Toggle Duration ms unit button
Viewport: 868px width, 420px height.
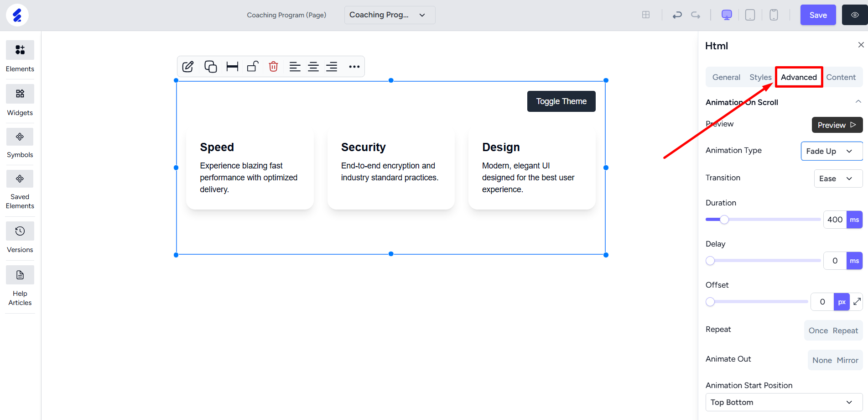pos(854,220)
